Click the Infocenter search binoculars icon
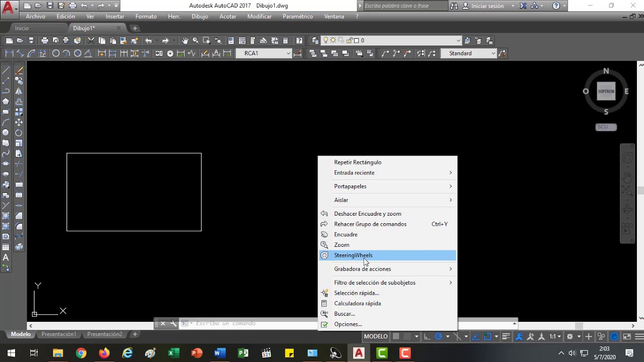Image resolution: width=644 pixels, height=362 pixels. coord(454,6)
